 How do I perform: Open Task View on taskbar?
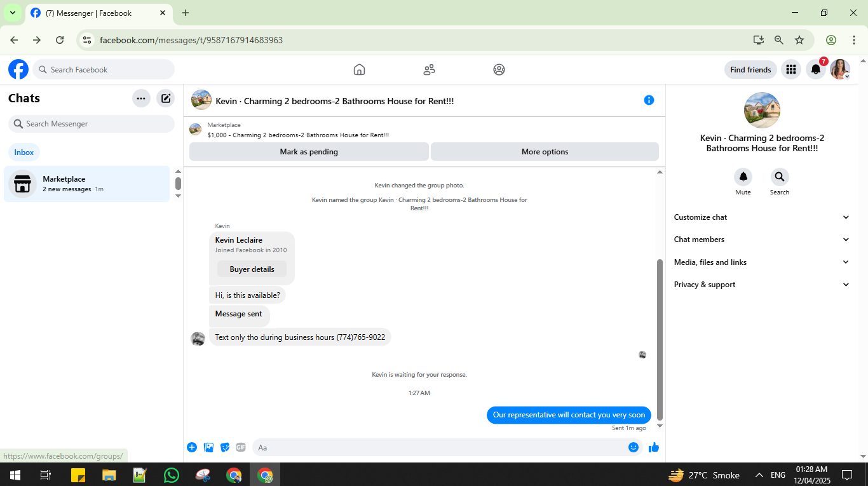tap(45, 475)
